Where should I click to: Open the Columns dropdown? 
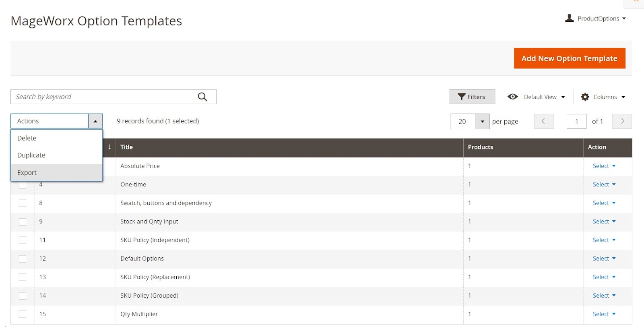pos(609,97)
